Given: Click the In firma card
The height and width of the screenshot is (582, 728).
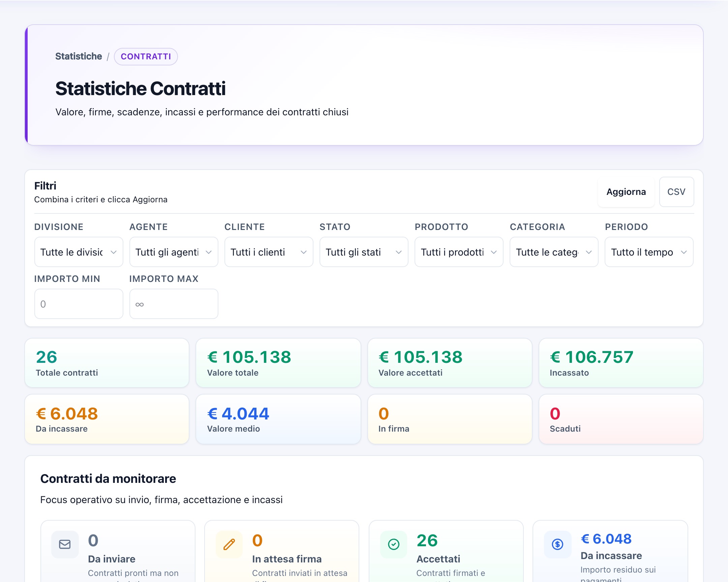Looking at the screenshot, I should pyautogui.click(x=450, y=419).
